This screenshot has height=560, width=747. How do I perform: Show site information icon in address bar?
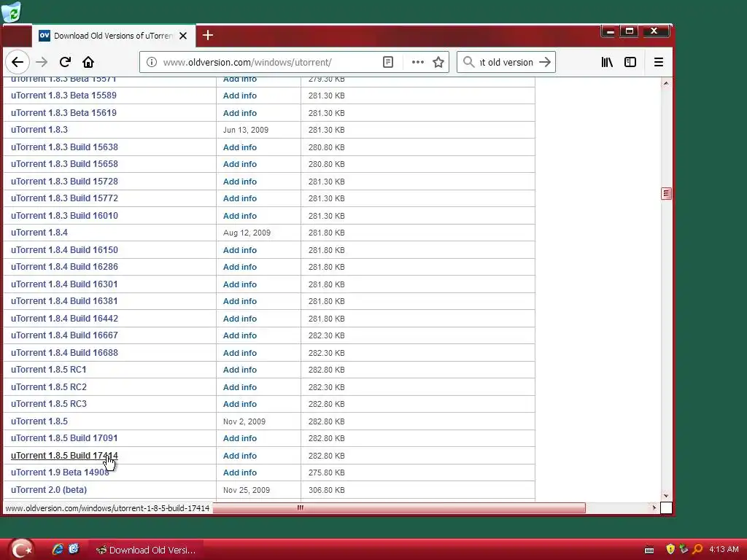[x=152, y=62]
